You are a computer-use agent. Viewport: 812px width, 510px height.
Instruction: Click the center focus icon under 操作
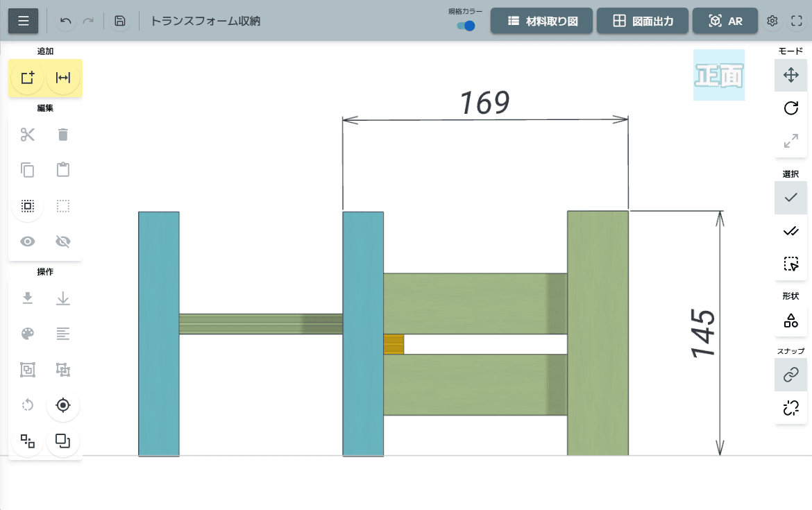pos(62,405)
